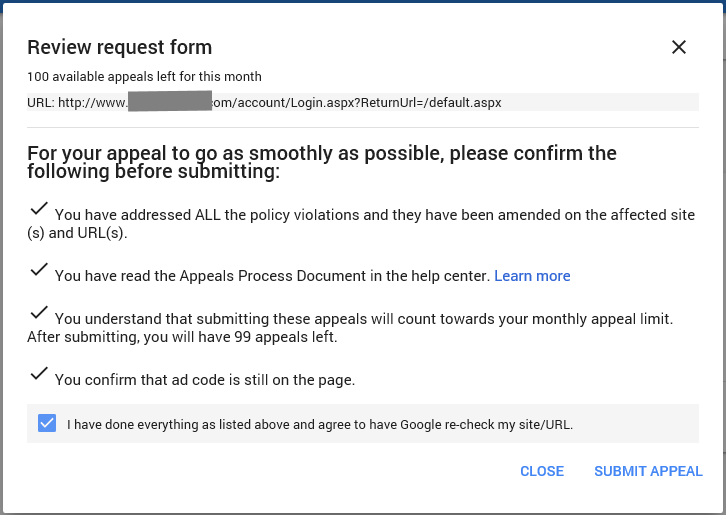Click the greyed-out redacted domain in URL

point(170,101)
